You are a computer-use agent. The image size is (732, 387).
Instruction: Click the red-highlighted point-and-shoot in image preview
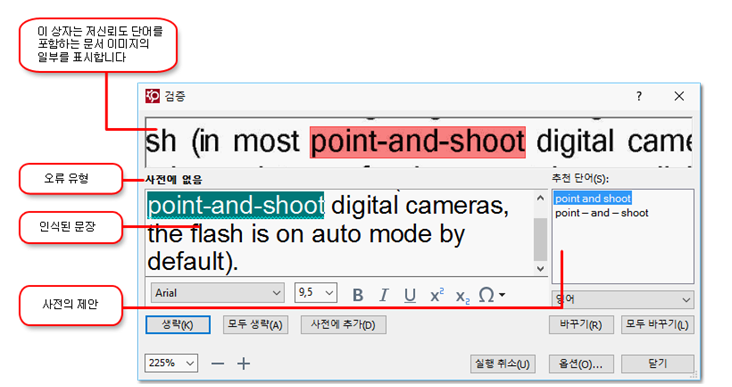tap(418, 142)
